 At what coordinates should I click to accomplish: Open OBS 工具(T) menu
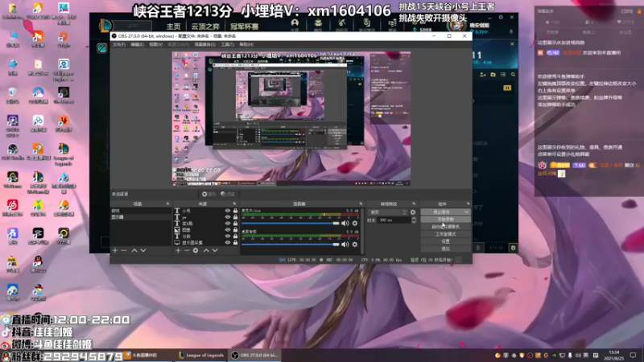click(228, 44)
